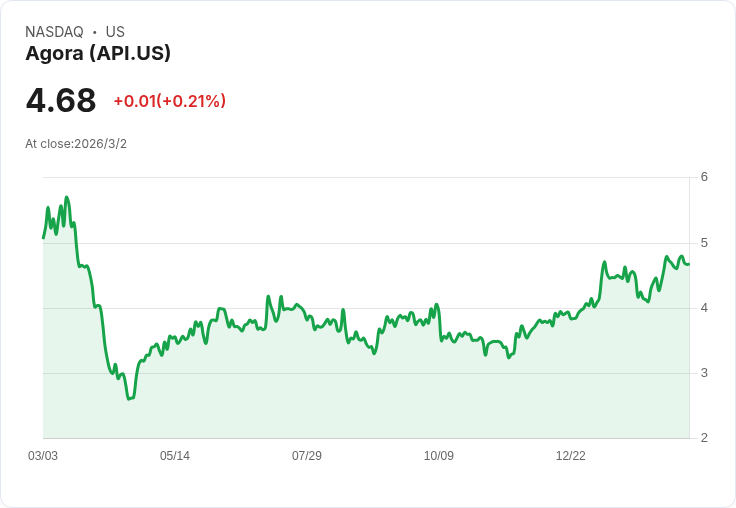Viewport: 736px width, 508px height.
Task: Click the 3 value on price axis
Action: pos(704,373)
